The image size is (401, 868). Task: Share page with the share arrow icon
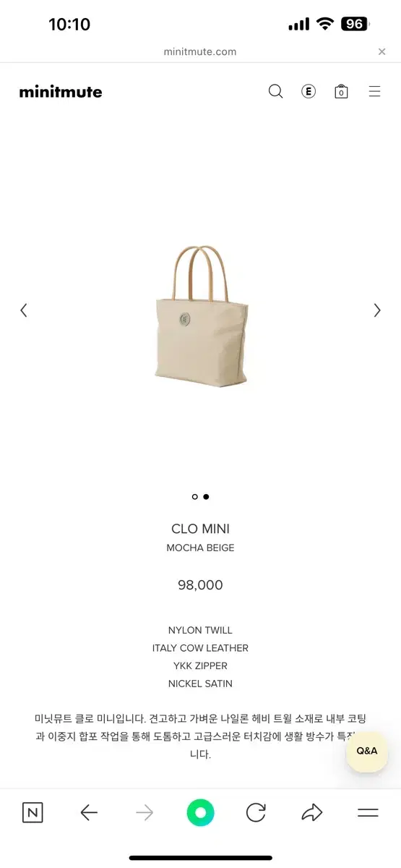click(x=312, y=813)
